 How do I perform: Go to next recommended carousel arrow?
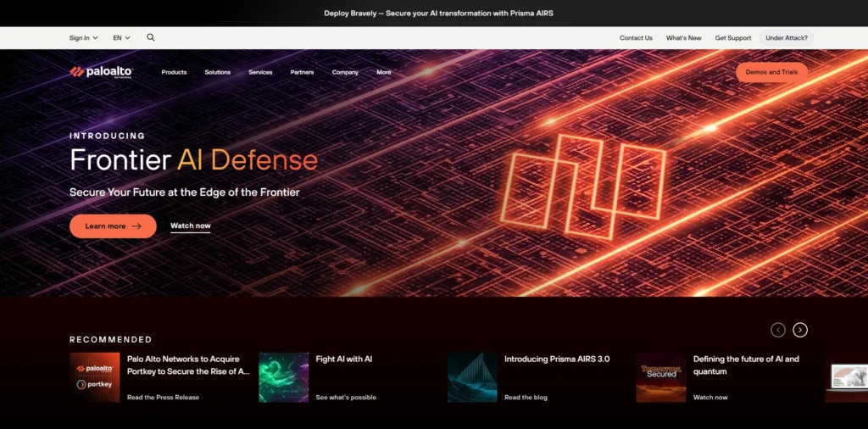pyautogui.click(x=800, y=330)
